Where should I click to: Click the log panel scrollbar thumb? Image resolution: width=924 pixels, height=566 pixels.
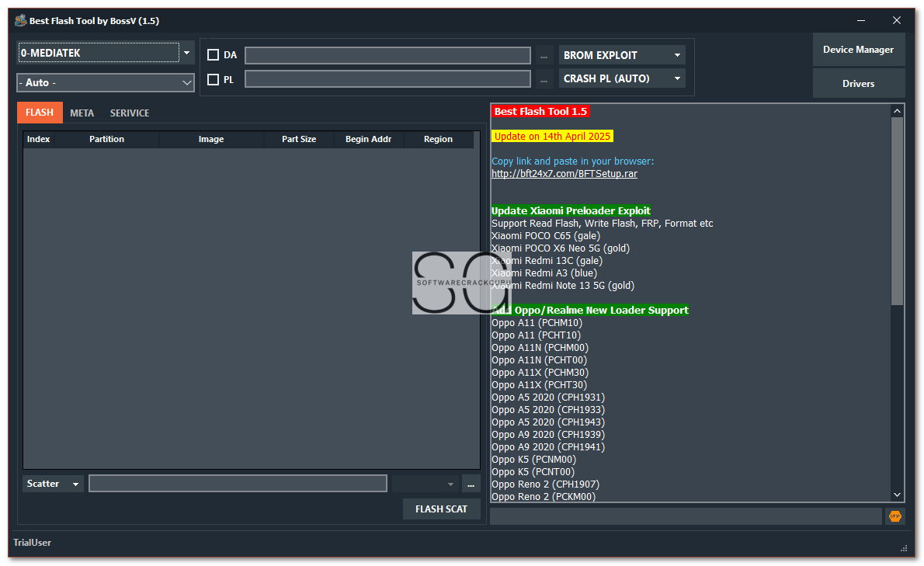(897, 211)
